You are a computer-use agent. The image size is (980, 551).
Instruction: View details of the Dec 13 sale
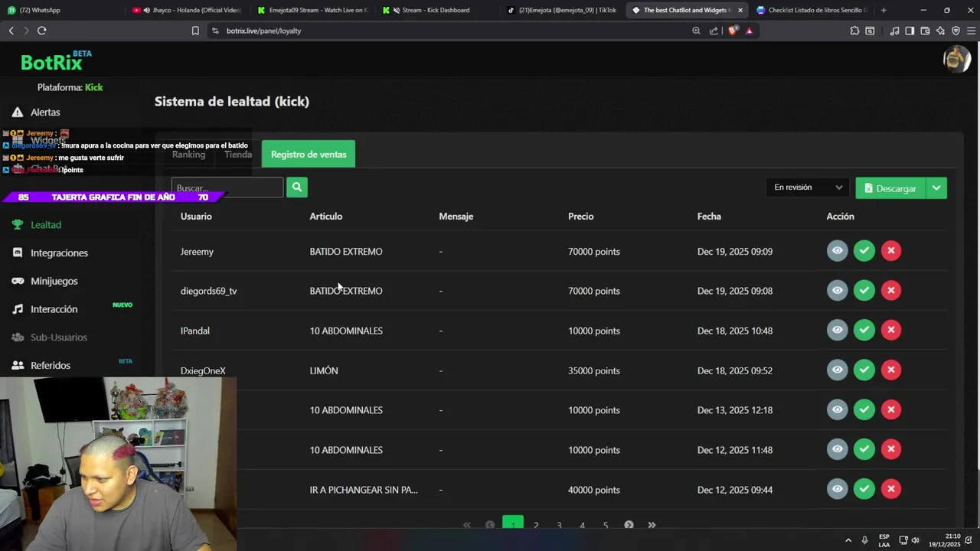838,410
